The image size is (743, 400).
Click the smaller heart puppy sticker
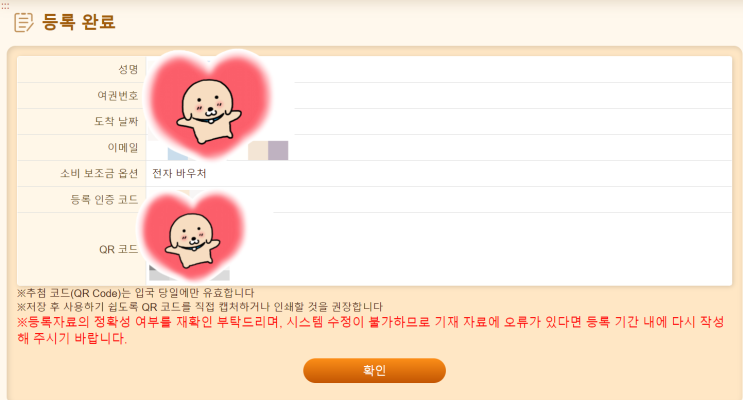point(192,236)
